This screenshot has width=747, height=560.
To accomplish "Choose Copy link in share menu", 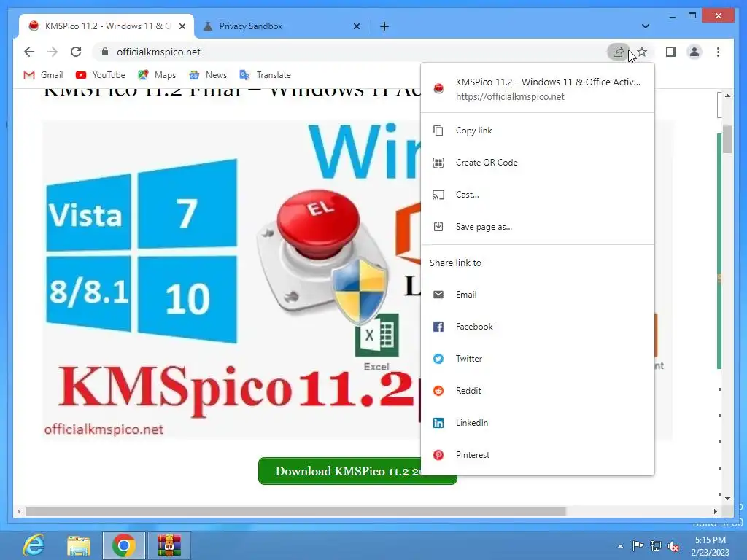I will click(x=538, y=131).
